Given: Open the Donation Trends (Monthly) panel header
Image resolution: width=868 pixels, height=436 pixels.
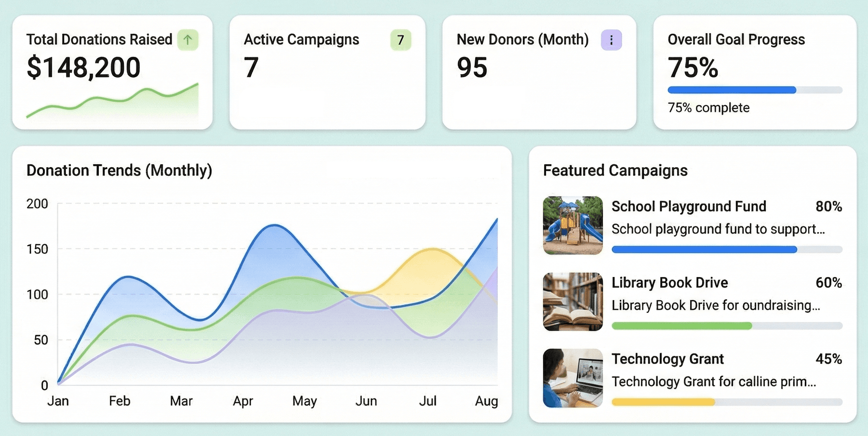Looking at the screenshot, I should pyautogui.click(x=119, y=171).
